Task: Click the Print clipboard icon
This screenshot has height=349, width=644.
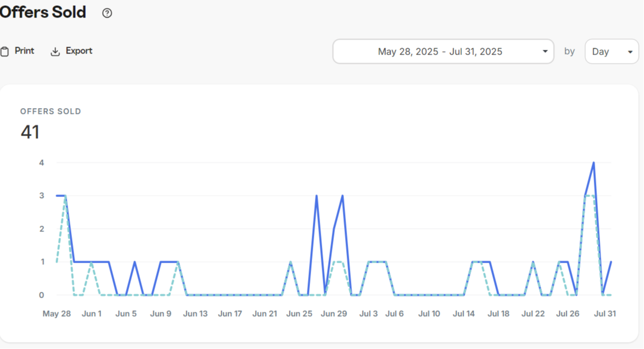Action: coord(5,51)
